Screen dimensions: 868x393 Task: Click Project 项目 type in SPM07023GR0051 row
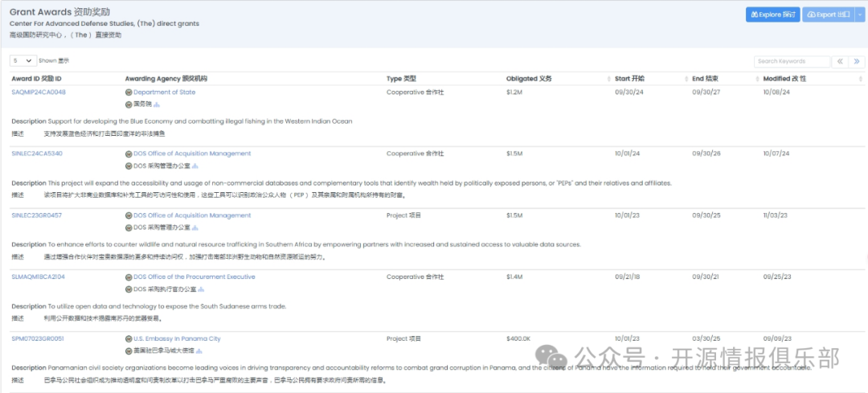click(404, 339)
